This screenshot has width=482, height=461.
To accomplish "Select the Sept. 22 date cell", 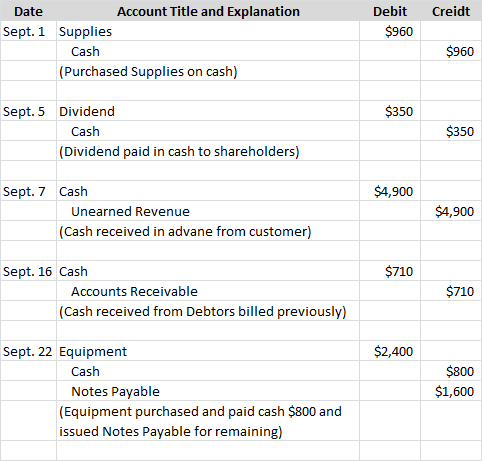I will [x=27, y=352].
